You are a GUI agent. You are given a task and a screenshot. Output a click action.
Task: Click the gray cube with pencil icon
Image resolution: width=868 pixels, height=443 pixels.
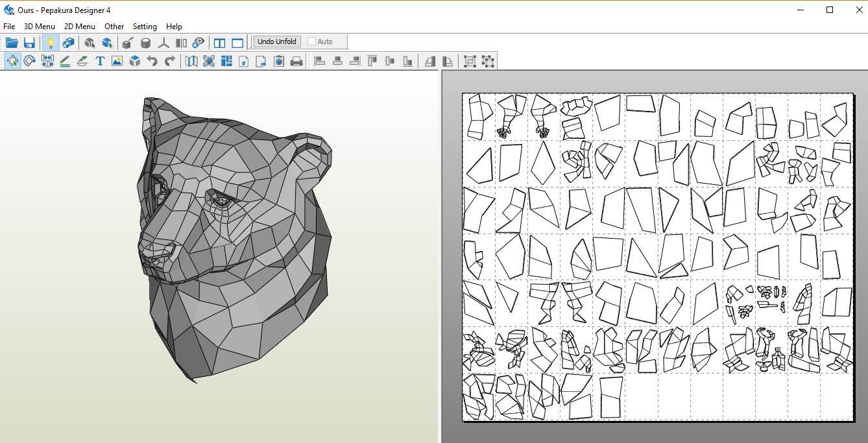pyautogui.click(x=128, y=43)
